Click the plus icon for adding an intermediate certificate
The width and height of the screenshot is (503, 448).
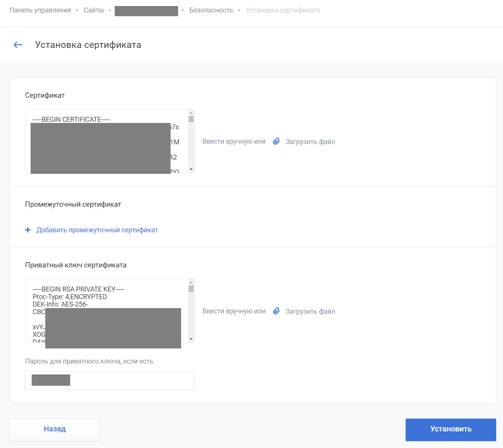pos(28,230)
